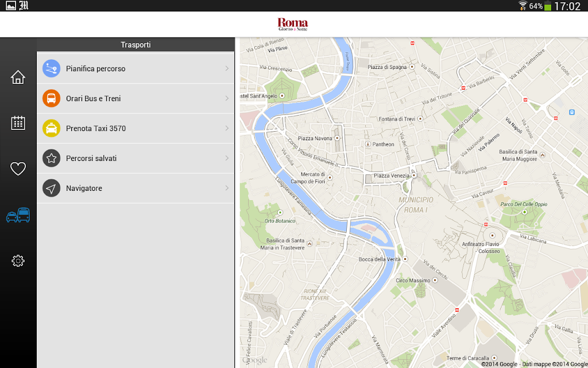The image size is (588, 368).
Task: Click the Parco Del Colle Oppio marker
Action: click(x=525, y=212)
